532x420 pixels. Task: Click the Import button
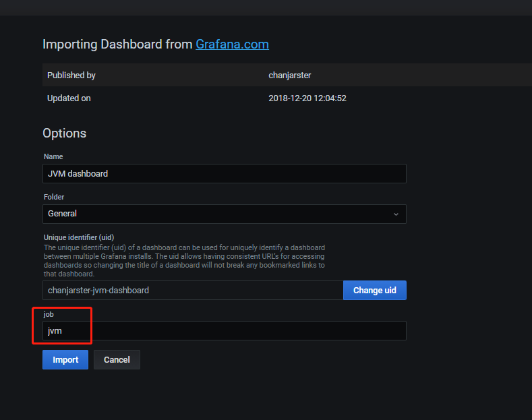tap(65, 359)
